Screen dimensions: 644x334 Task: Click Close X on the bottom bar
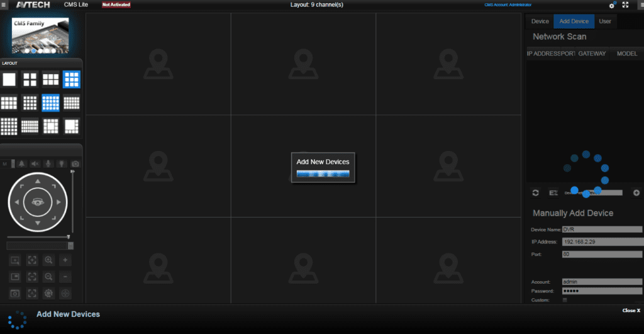click(631, 310)
